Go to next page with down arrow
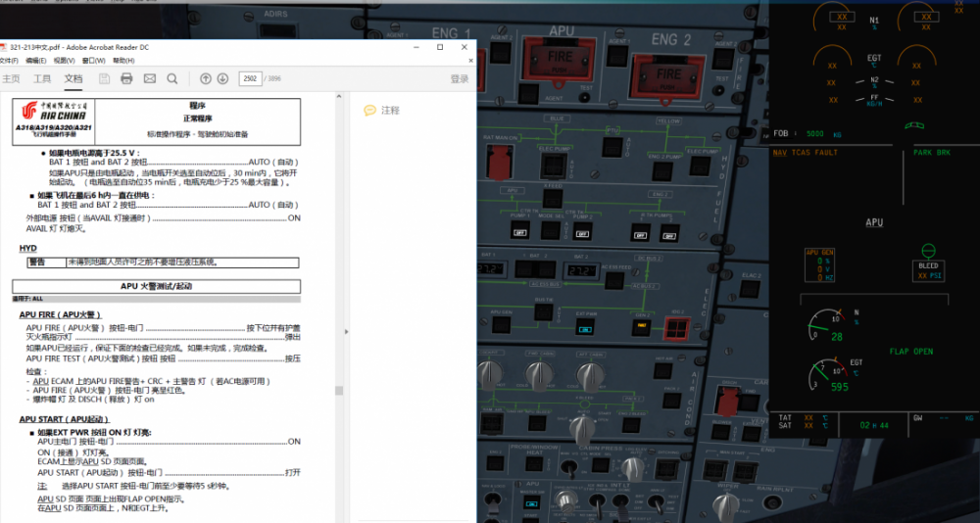980x523 pixels. coord(222,78)
